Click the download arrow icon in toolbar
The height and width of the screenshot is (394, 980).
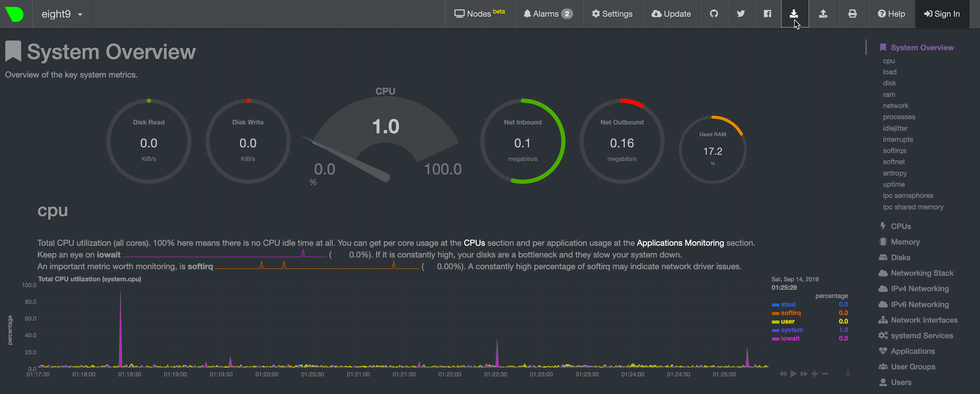pos(794,14)
